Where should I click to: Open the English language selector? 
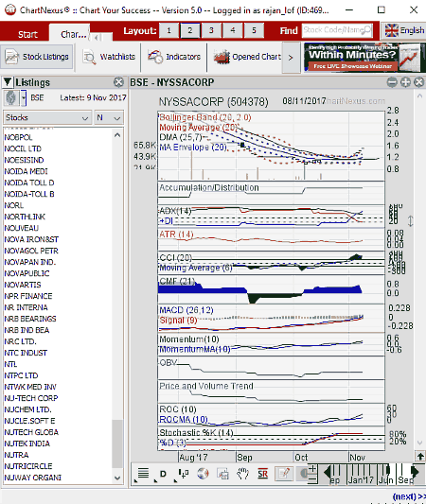[404, 30]
